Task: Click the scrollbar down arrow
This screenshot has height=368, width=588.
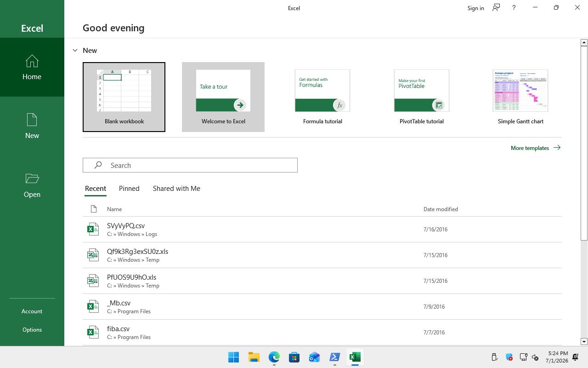Action: click(584, 341)
